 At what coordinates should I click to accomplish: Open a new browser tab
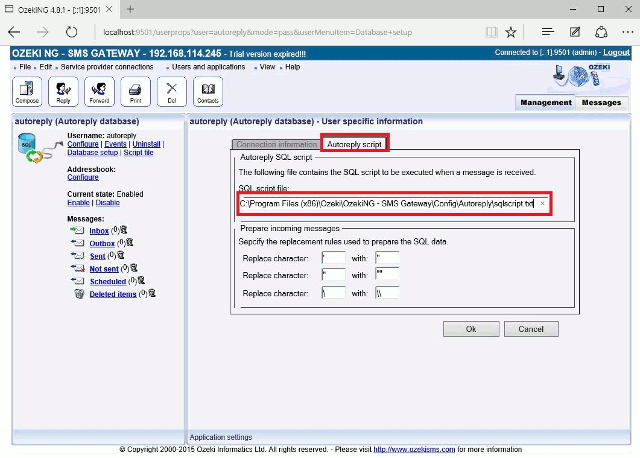[x=130, y=9]
